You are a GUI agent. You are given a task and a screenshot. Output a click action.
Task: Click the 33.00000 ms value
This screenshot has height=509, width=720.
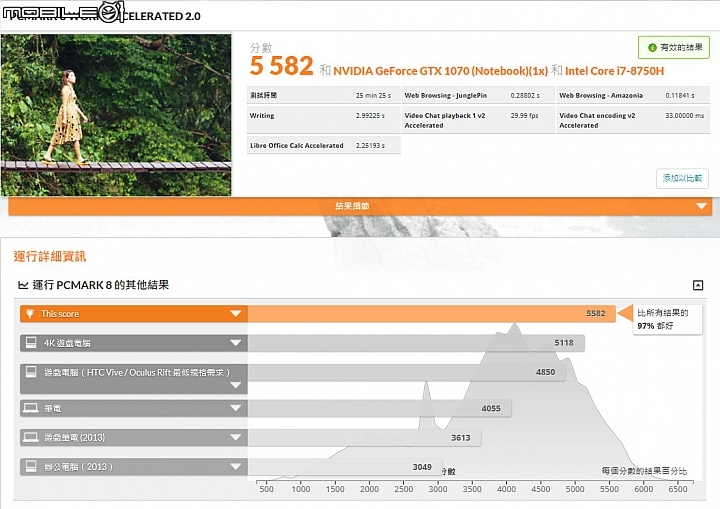[x=685, y=116]
